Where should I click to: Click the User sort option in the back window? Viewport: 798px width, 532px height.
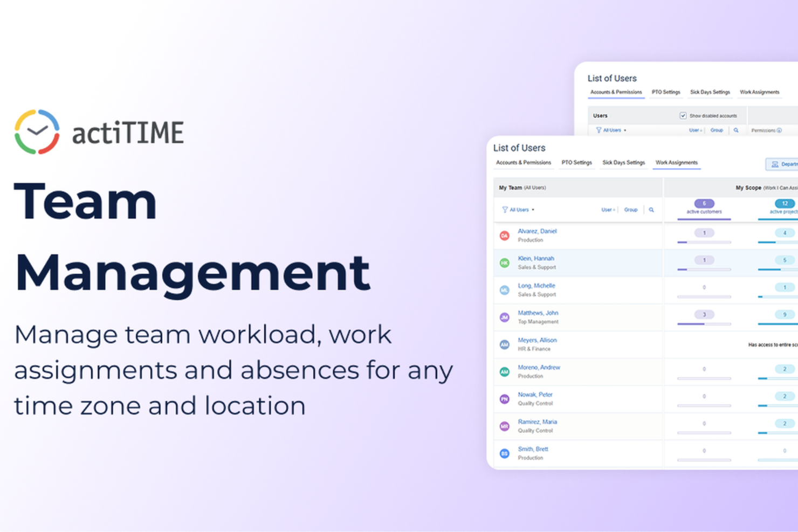tap(695, 130)
